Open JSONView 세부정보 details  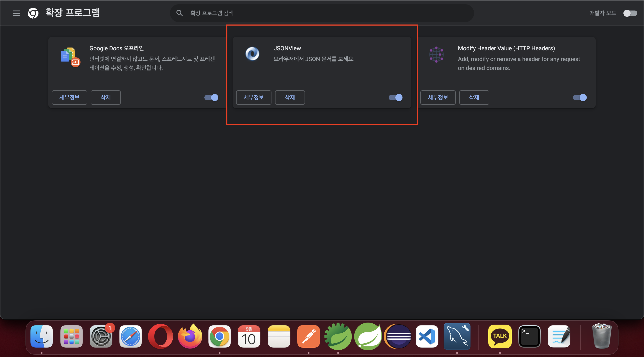[254, 98]
